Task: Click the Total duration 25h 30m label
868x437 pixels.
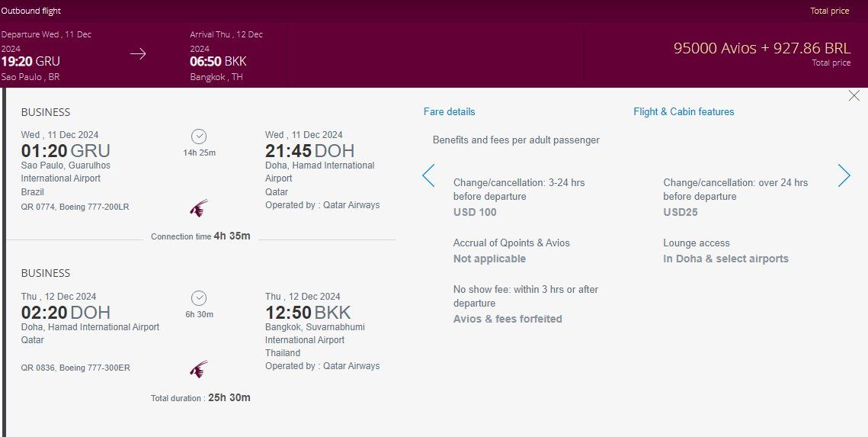Action: pyautogui.click(x=200, y=397)
